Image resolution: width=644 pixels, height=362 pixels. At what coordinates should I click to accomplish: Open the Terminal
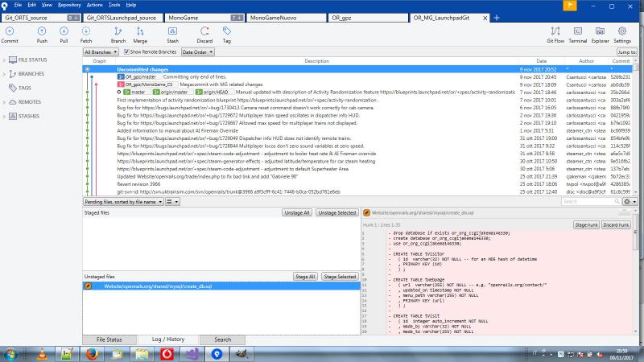(577, 35)
